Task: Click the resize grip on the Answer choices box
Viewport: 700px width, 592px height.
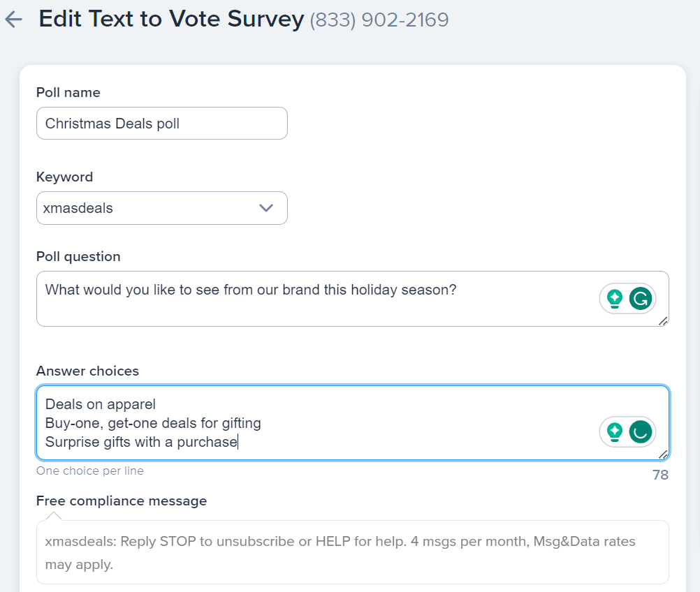Action: (x=664, y=454)
